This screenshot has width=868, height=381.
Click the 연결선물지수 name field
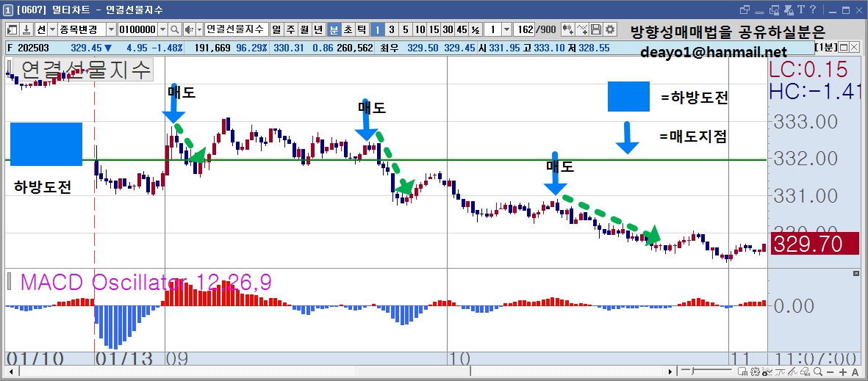point(237,29)
